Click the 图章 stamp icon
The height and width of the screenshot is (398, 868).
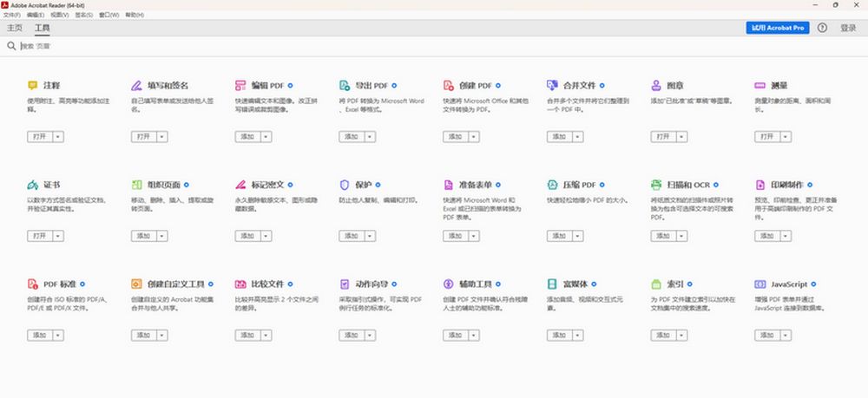coord(656,86)
